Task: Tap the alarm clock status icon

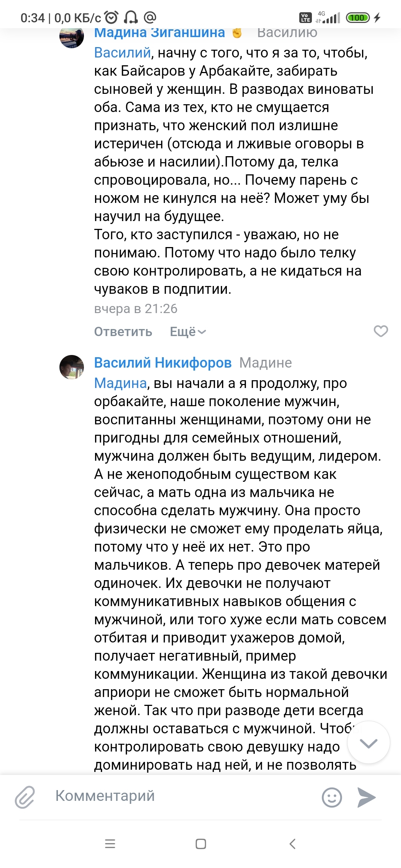Action: click(111, 17)
